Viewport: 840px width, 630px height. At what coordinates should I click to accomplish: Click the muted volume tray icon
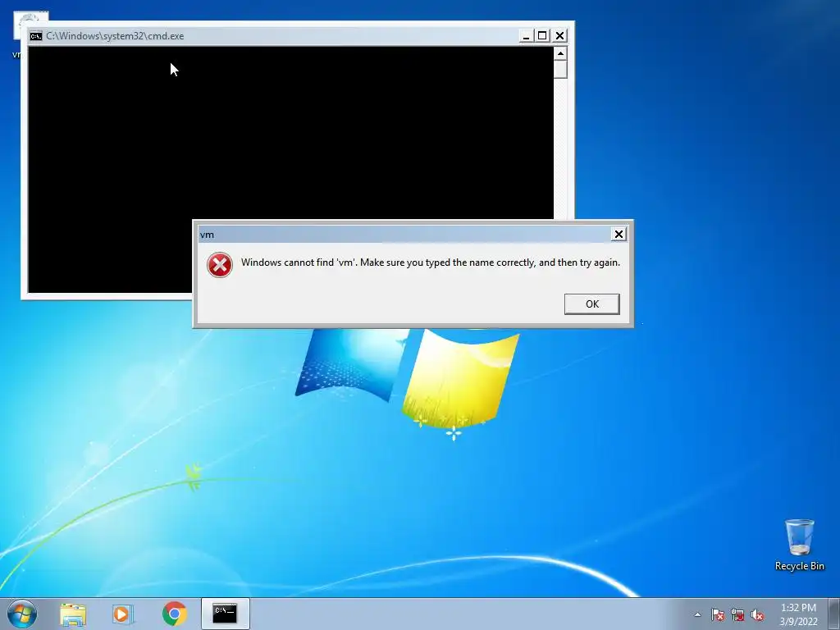click(x=757, y=615)
